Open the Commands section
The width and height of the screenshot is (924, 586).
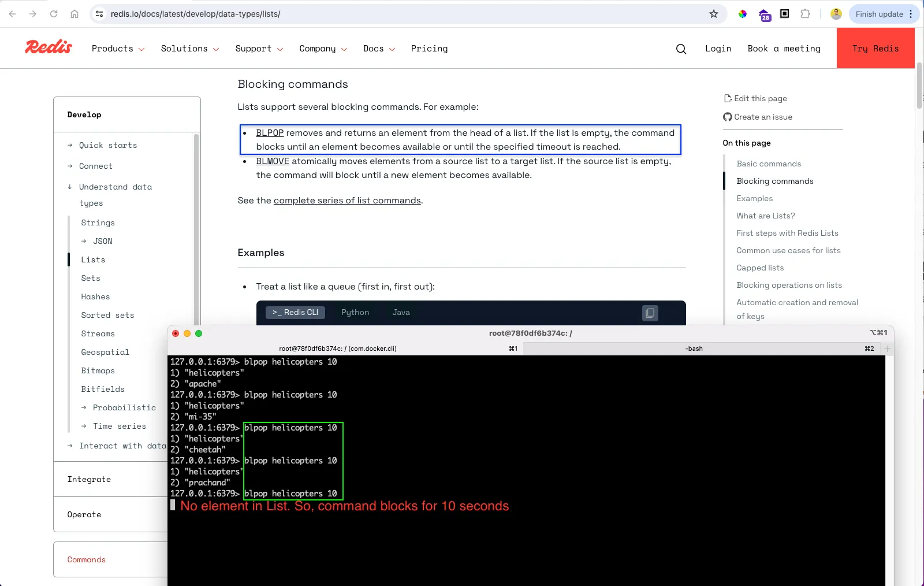pyautogui.click(x=87, y=560)
